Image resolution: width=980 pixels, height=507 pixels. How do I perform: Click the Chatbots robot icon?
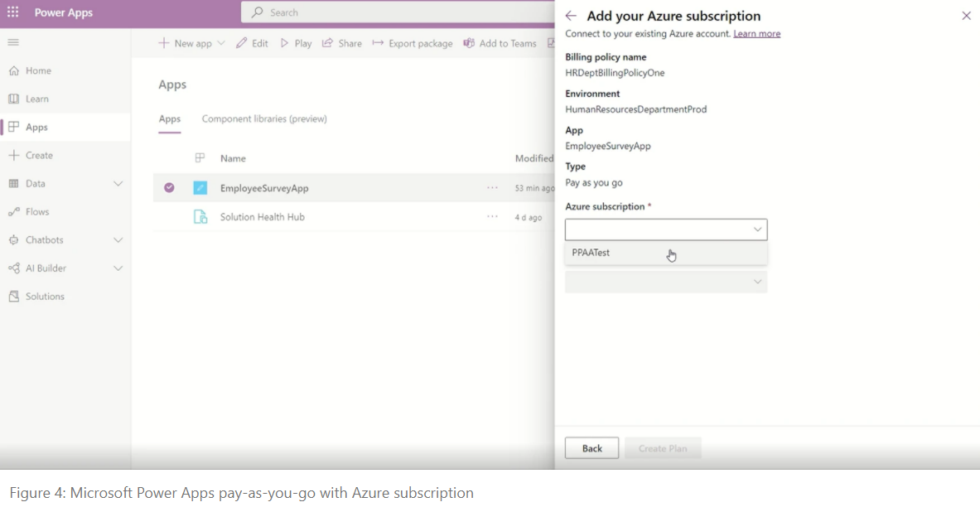pos(14,240)
